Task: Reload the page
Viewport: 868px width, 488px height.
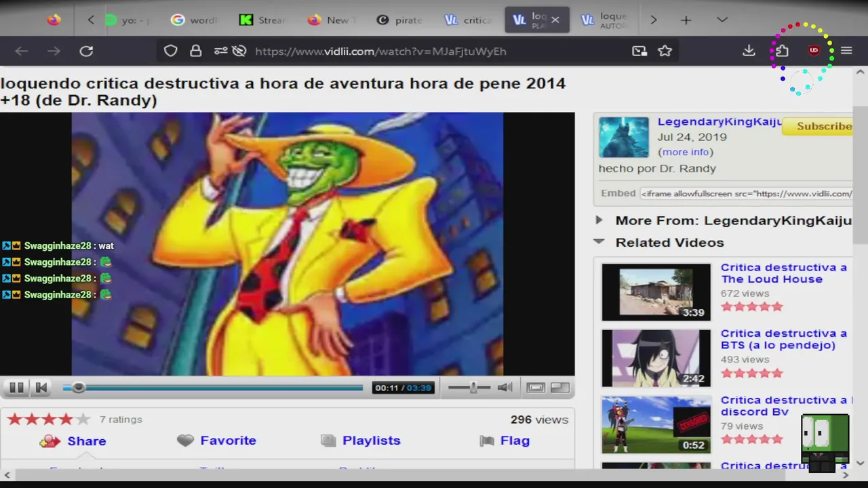Action: [86, 51]
